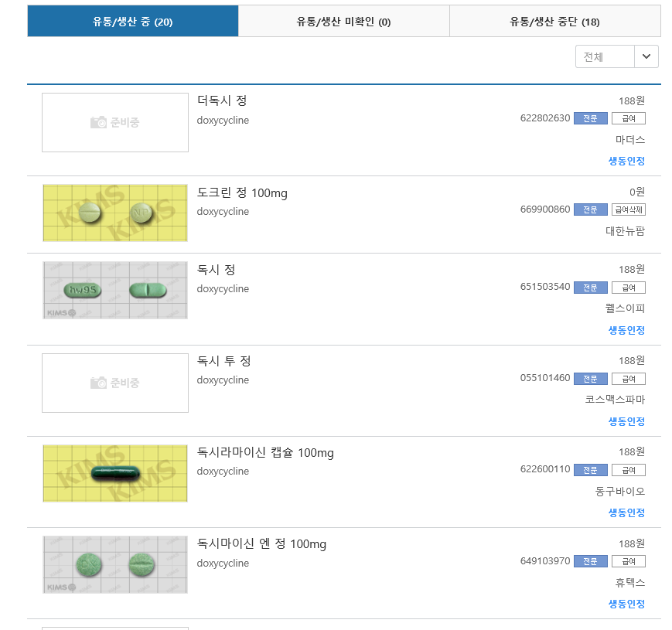Open the 더독시 정 product link
Screen dimensions: 672x630
(x=222, y=100)
